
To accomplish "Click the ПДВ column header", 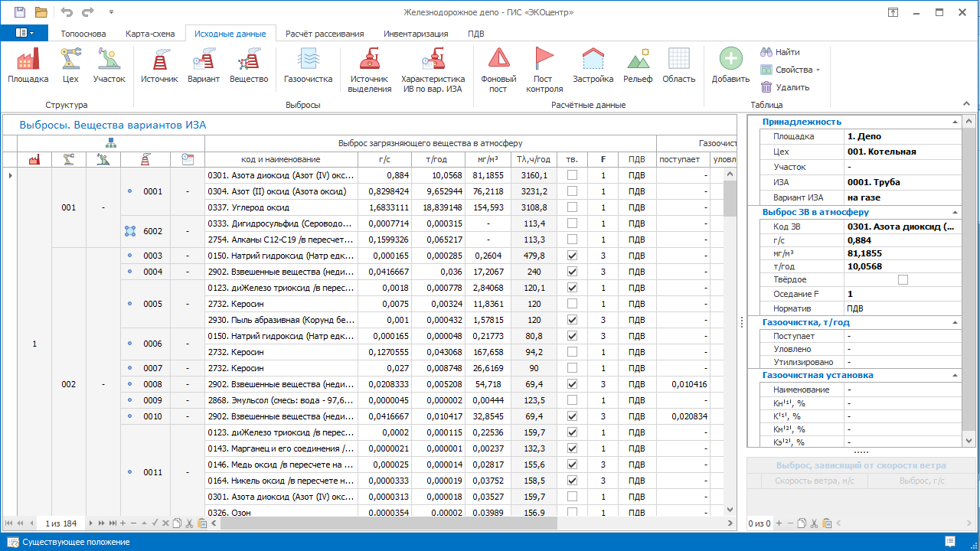I will pos(636,159).
